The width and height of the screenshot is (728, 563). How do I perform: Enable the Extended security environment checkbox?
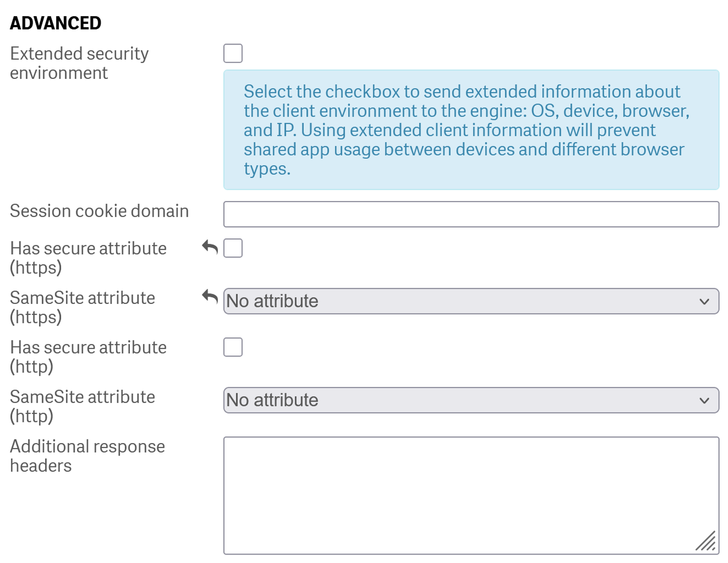(x=233, y=53)
